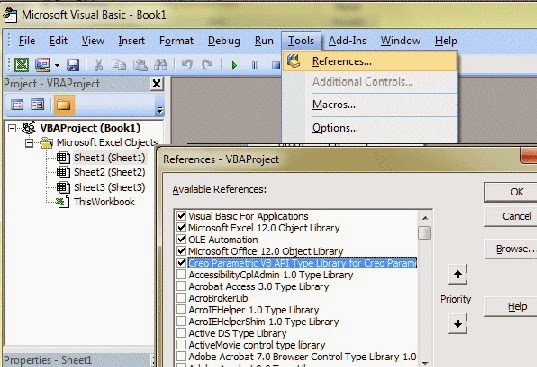Click the Cut scissors icon
Image resolution: width=537 pixels, height=367 pixels.
point(99,65)
